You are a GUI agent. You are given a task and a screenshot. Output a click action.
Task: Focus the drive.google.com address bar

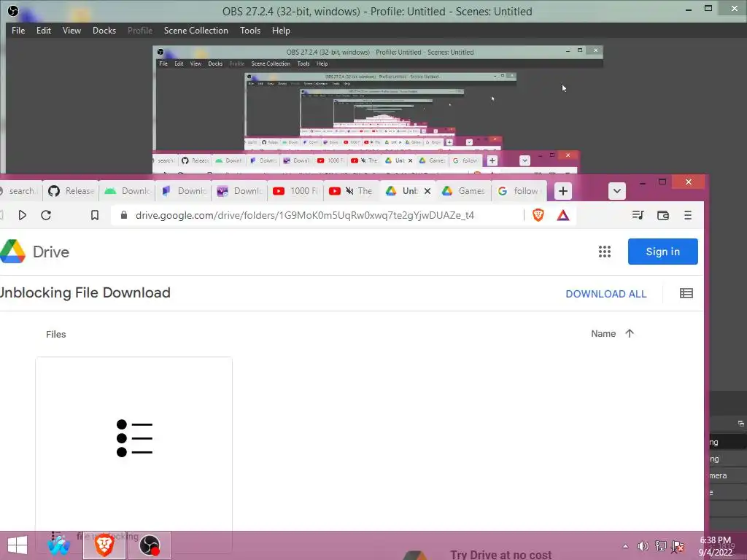[305, 215]
